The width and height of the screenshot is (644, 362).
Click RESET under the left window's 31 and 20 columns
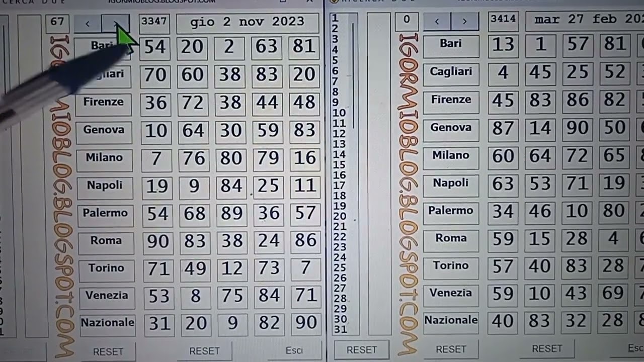click(204, 351)
